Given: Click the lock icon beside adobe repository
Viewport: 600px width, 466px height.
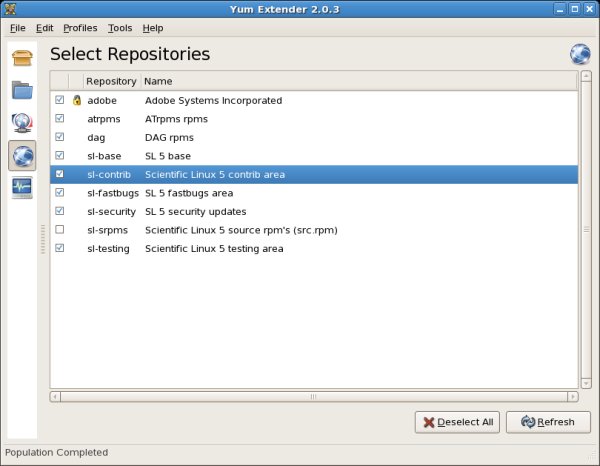Looking at the screenshot, I should tap(76, 100).
